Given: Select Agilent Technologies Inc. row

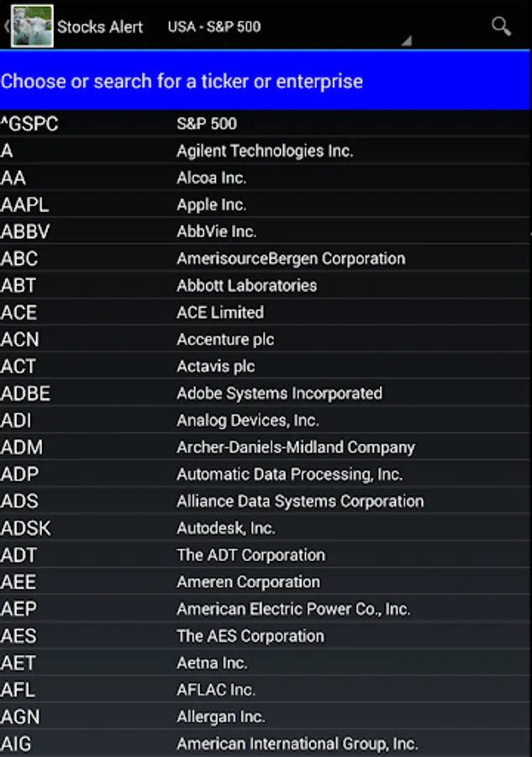Looking at the screenshot, I should tap(266, 151).
